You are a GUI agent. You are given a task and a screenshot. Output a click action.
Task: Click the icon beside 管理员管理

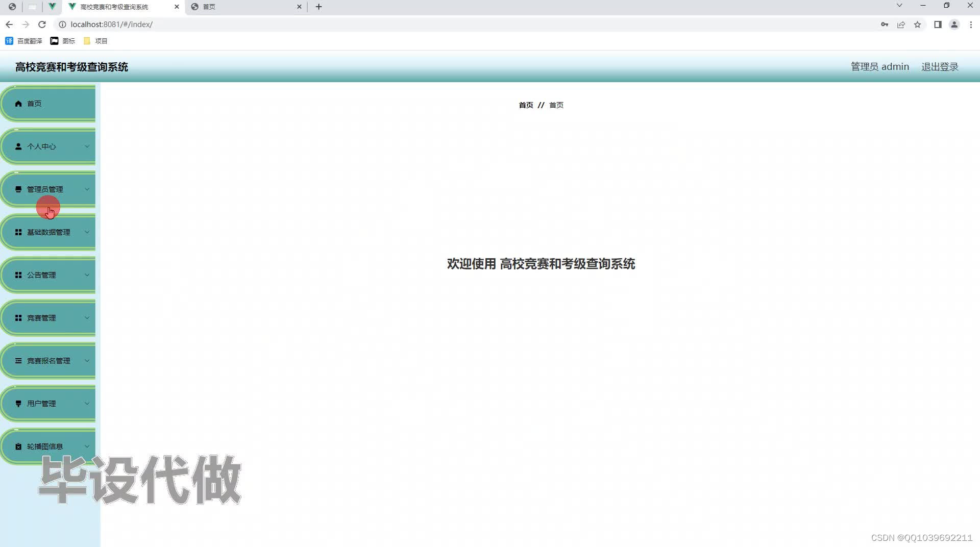[x=18, y=189]
